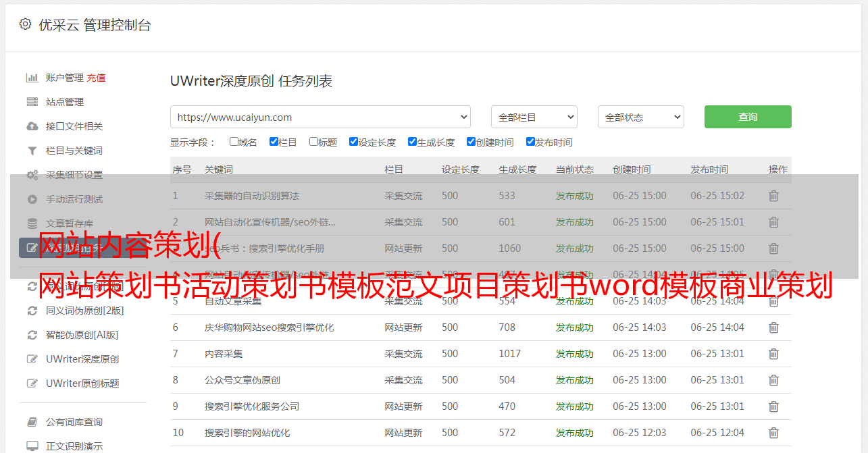Open UWriter原创标题 in the sidebar
The width and height of the screenshot is (868, 453).
tap(82, 383)
